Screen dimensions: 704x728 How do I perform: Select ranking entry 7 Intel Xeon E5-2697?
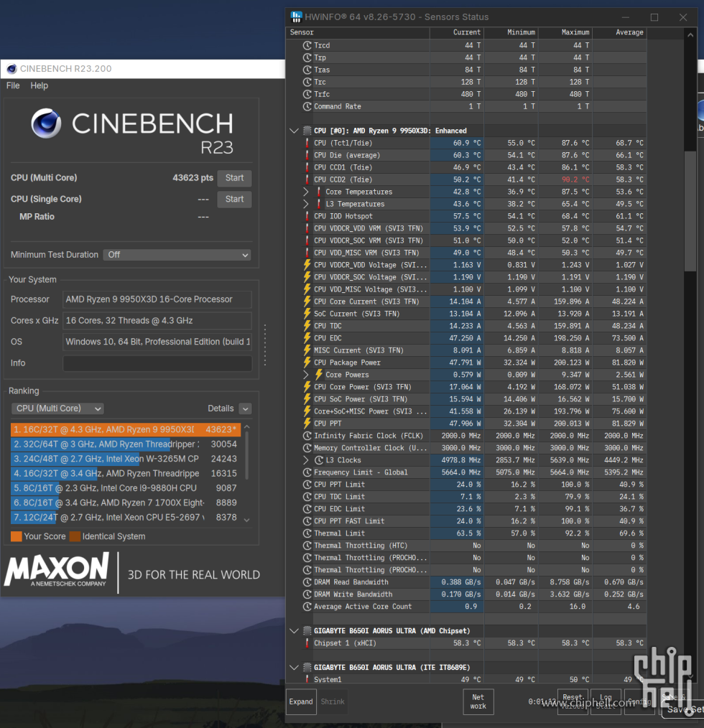pos(126,518)
